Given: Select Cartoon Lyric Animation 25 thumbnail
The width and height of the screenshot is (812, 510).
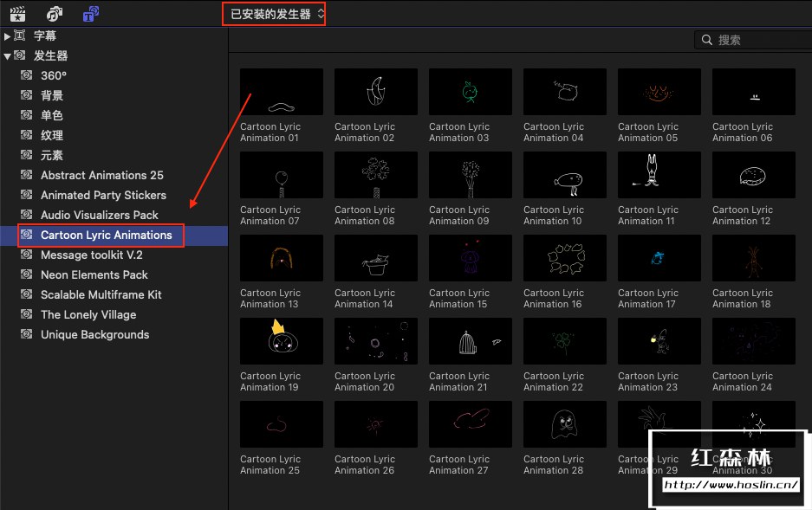Looking at the screenshot, I should tap(282, 424).
